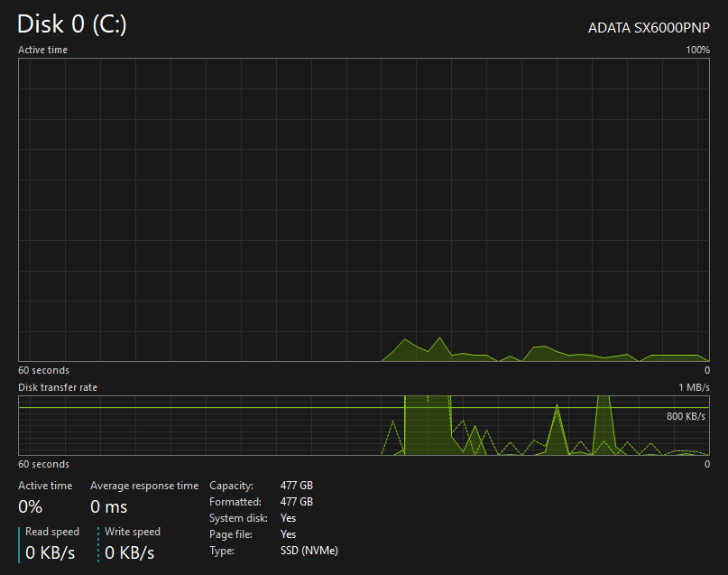Click the Type: label
The image size is (728, 575).
pyautogui.click(x=222, y=551)
